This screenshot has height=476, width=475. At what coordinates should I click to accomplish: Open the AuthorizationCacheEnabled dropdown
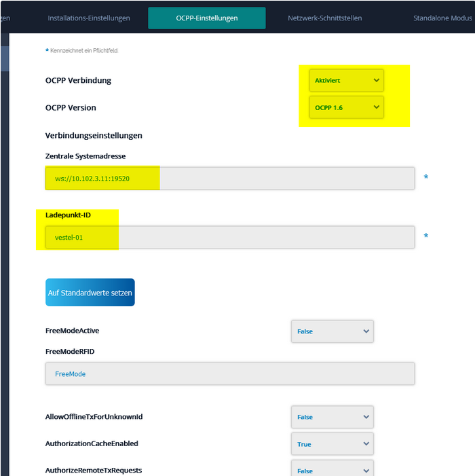tap(332, 444)
